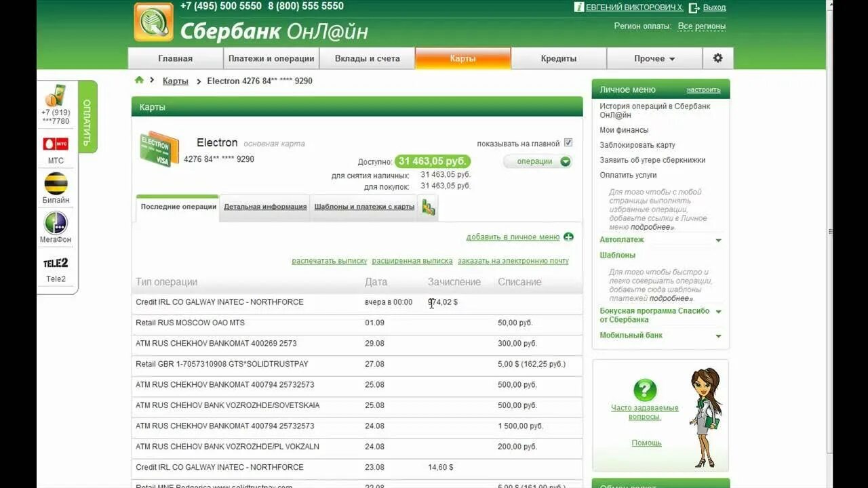Image resolution: width=868 pixels, height=488 pixels.
Task: Click the Sberbank logo icon
Action: pyautogui.click(x=154, y=22)
